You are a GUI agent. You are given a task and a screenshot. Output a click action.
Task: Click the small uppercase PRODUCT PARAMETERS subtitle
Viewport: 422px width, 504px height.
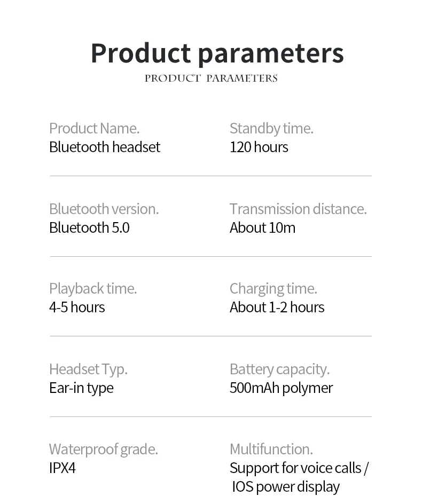coord(211,78)
